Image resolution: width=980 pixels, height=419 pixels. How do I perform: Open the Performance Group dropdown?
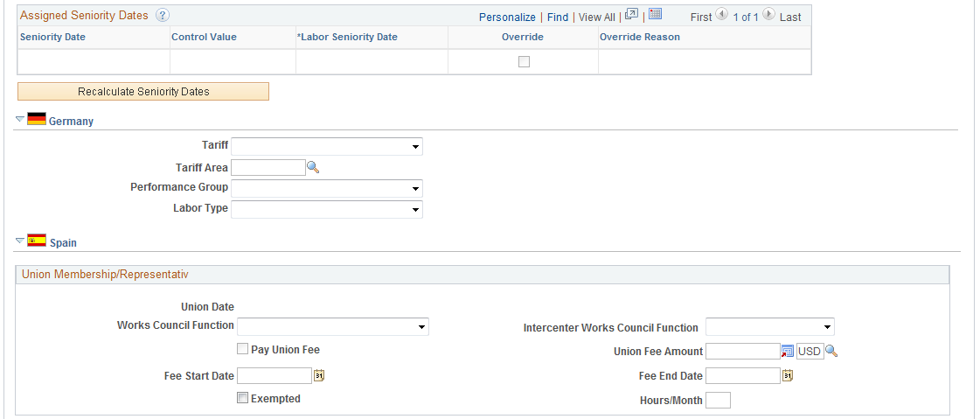click(327, 188)
